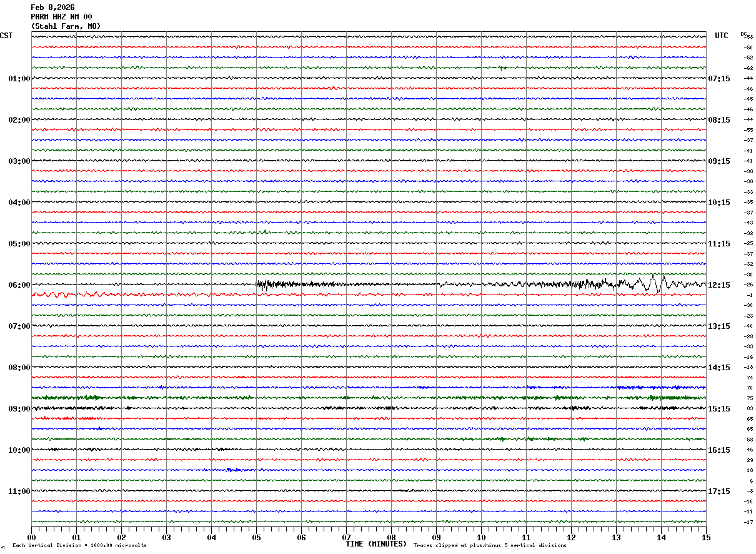Select the '02:00' CST row label
This screenshot has width=756, height=554.
tap(19, 120)
